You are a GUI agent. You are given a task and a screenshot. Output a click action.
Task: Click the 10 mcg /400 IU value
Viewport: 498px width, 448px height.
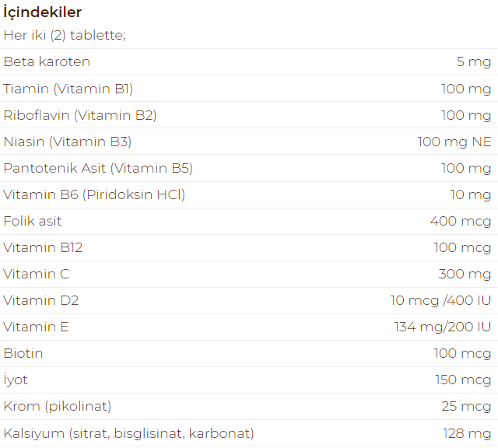pyautogui.click(x=441, y=301)
